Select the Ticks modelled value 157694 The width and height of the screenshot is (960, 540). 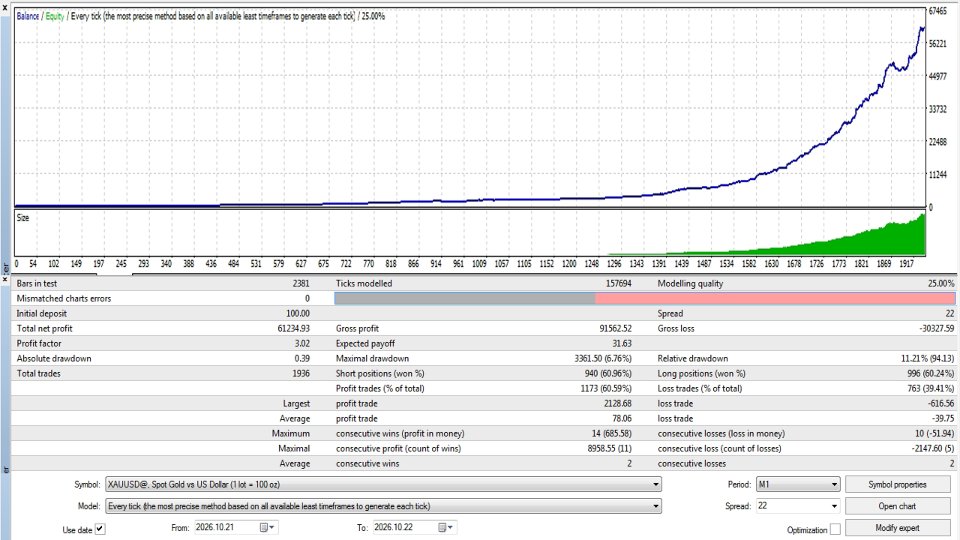(618, 283)
